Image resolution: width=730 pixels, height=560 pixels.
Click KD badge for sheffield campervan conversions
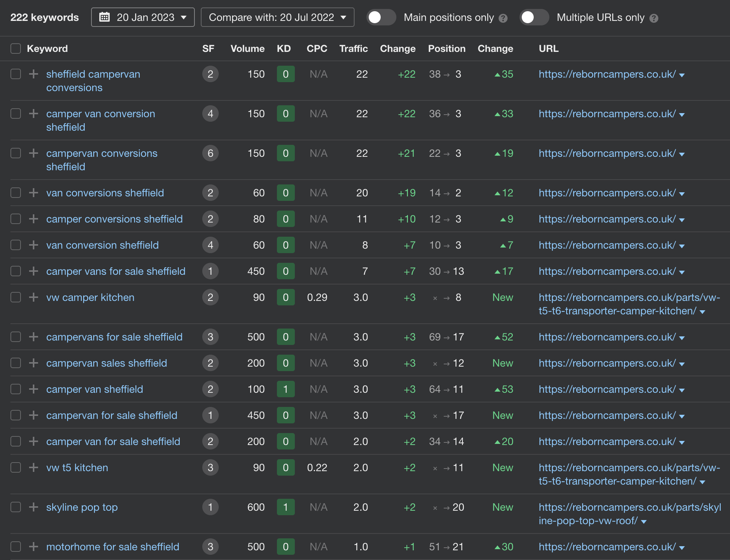[x=286, y=74]
